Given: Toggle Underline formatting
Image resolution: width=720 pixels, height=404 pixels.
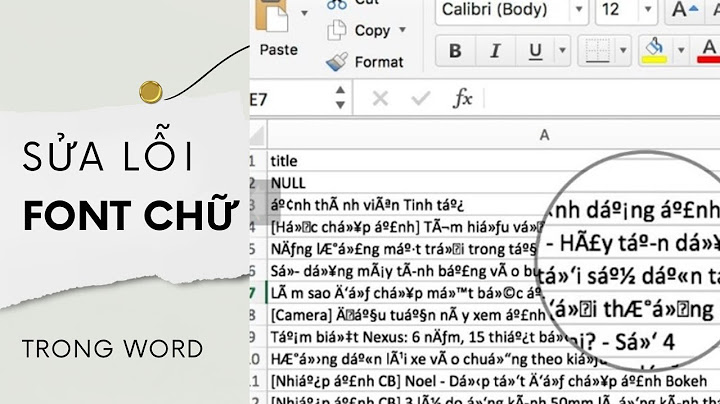Looking at the screenshot, I should tap(535, 50).
